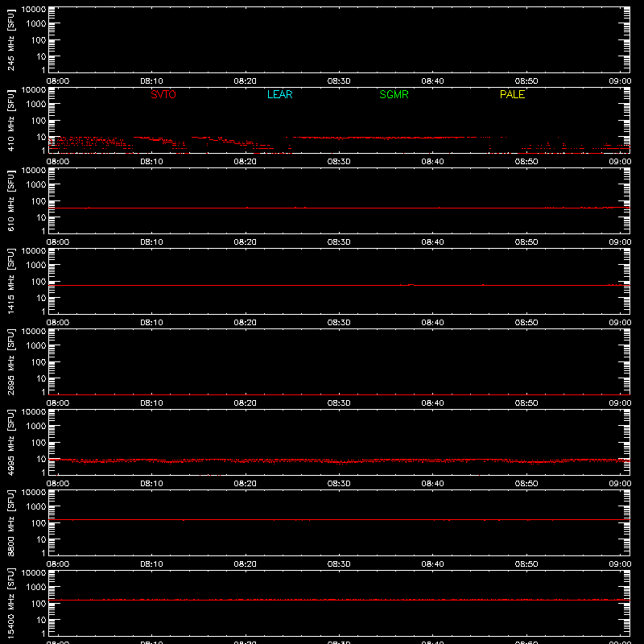
Task: Click the 100 tick label on the 610 MHz panel
Action: tap(39, 201)
